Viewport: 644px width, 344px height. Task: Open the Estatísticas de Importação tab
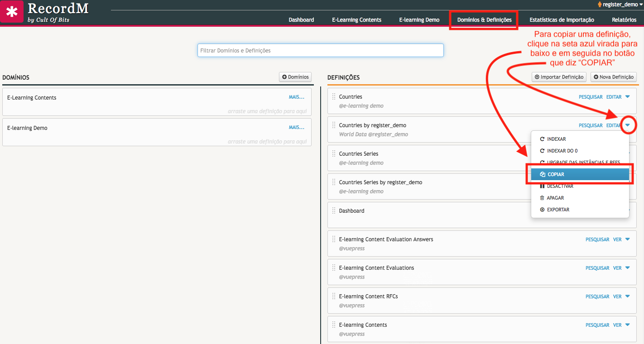562,20
